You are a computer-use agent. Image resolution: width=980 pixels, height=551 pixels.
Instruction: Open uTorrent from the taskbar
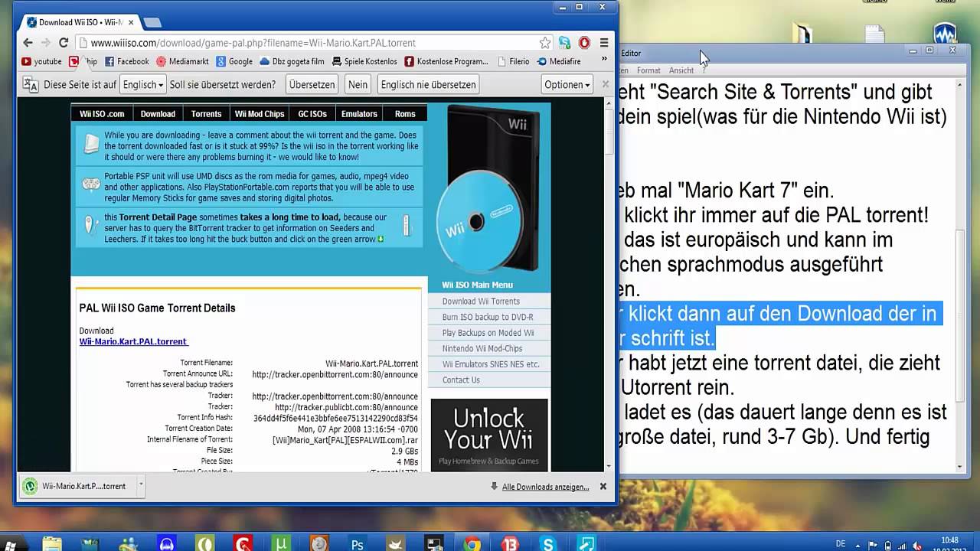281,544
